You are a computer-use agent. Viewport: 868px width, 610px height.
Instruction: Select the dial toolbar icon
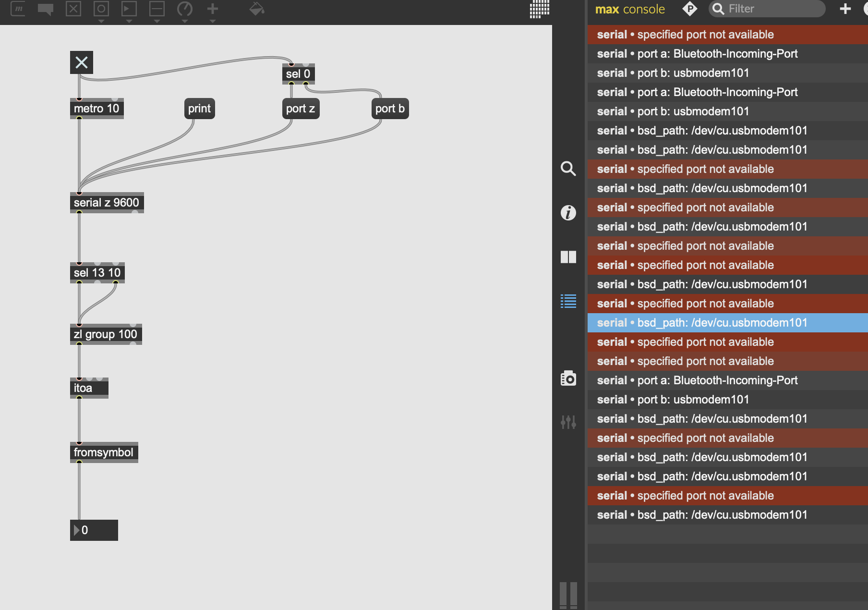(x=185, y=9)
